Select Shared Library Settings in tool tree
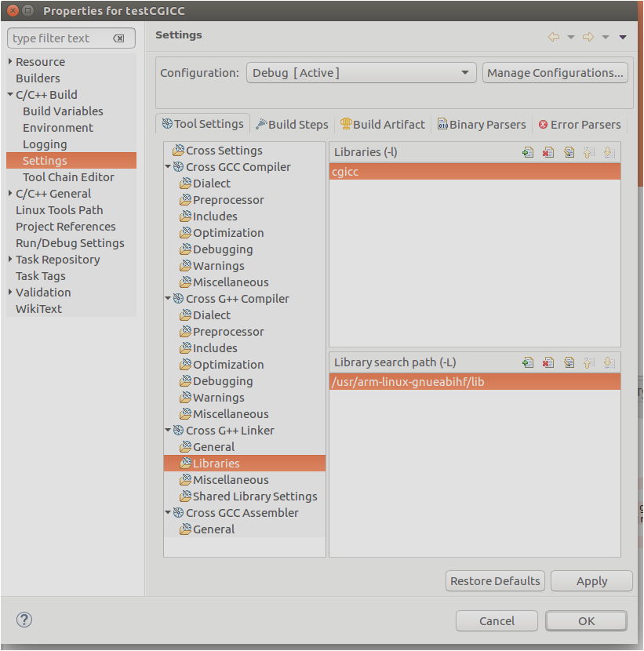Screen dimensions: 644x651 254,496
